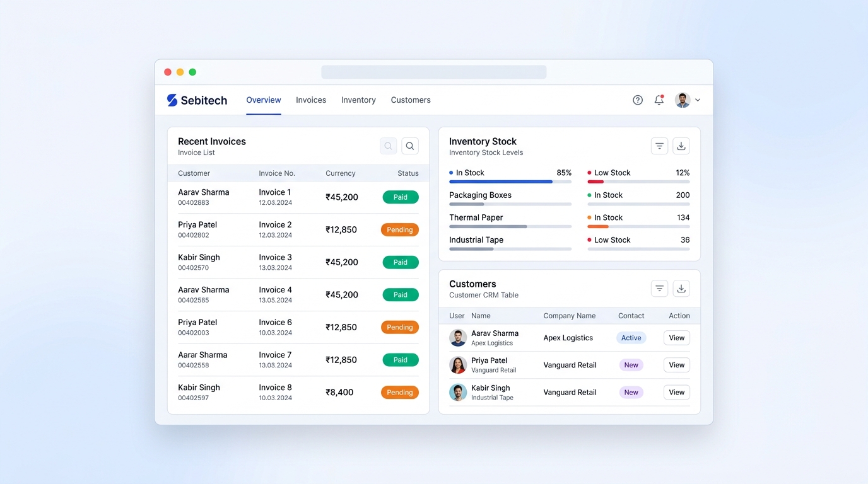Open the notifications bell
This screenshot has width=868, height=484.
(659, 100)
